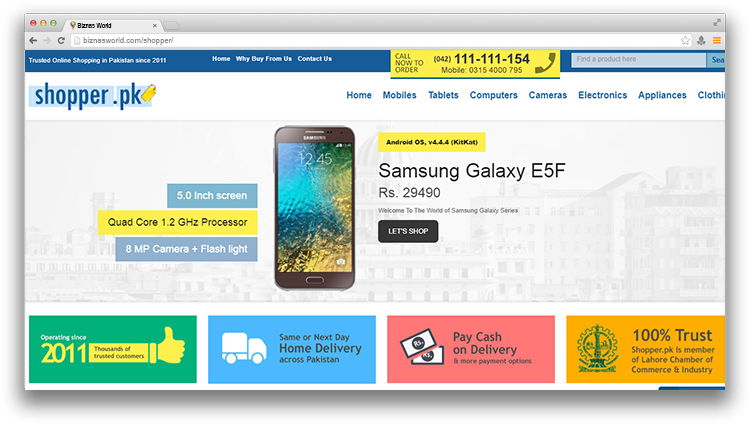Click the browser back arrow

coord(33,41)
